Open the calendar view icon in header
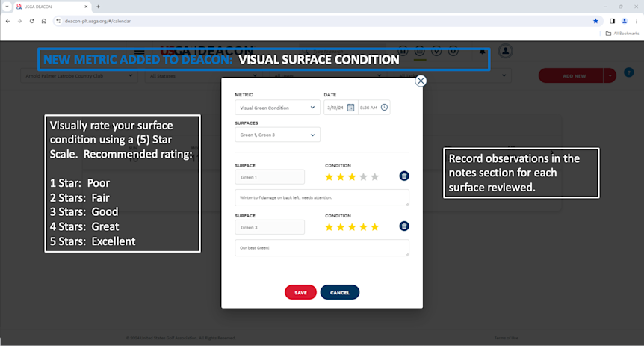The image size is (644, 346). 419,51
